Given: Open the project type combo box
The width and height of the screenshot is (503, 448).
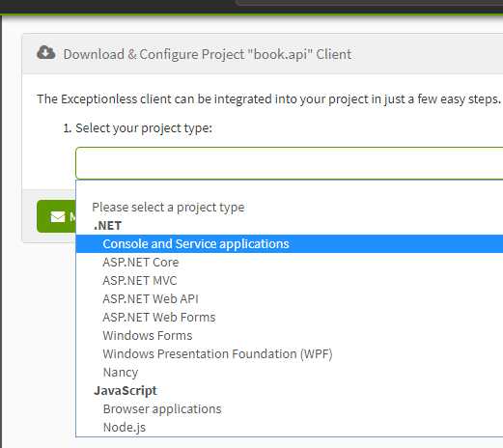Looking at the screenshot, I should pyautogui.click(x=290, y=163).
